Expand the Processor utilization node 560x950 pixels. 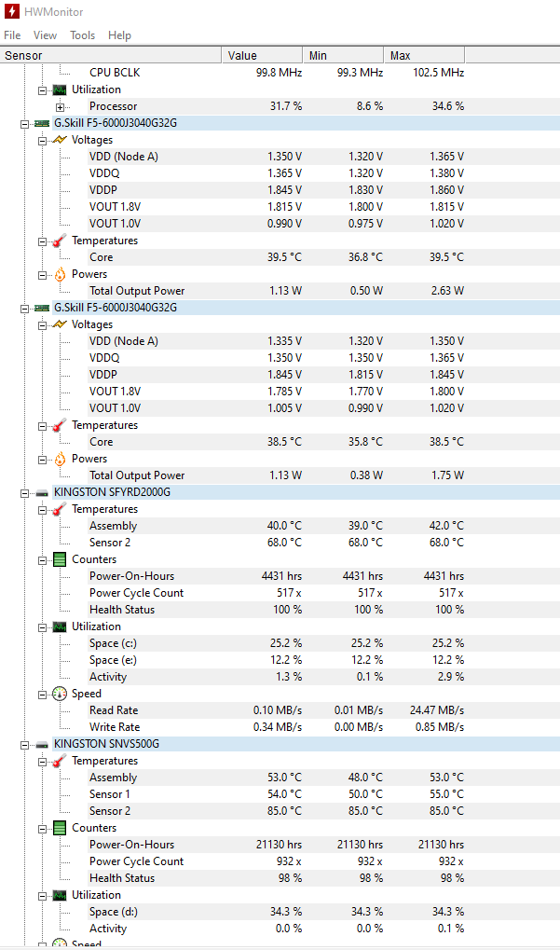[x=60, y=106]
